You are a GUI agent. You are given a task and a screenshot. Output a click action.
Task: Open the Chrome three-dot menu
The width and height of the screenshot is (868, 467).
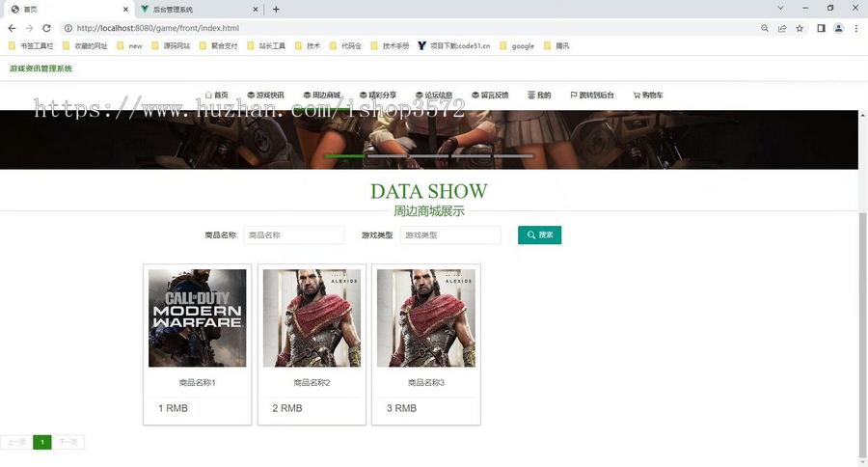pos(855,28)
